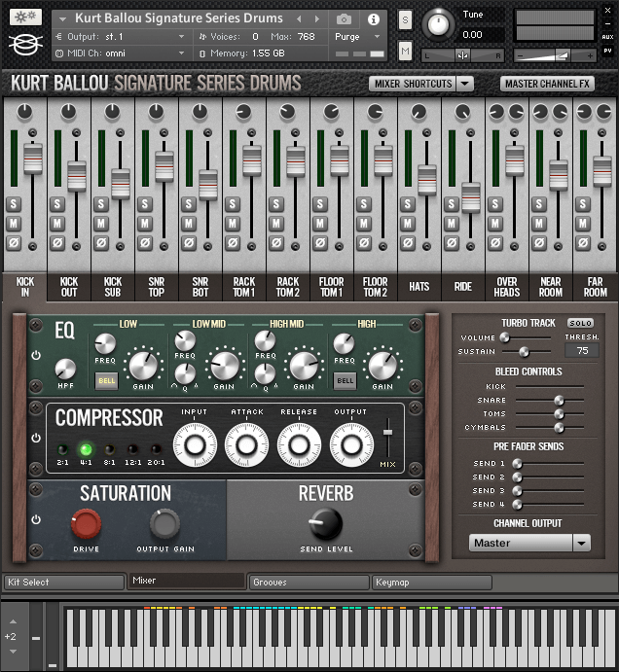619x672 pixels.
Task: Solo the SNR BOT channel
Action: point(189,203)
